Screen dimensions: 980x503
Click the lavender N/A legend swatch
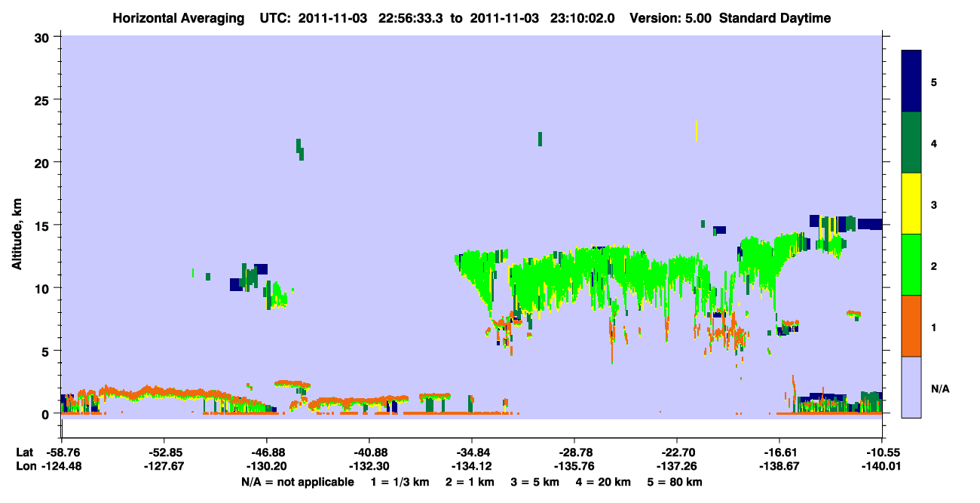pos(911,387)
